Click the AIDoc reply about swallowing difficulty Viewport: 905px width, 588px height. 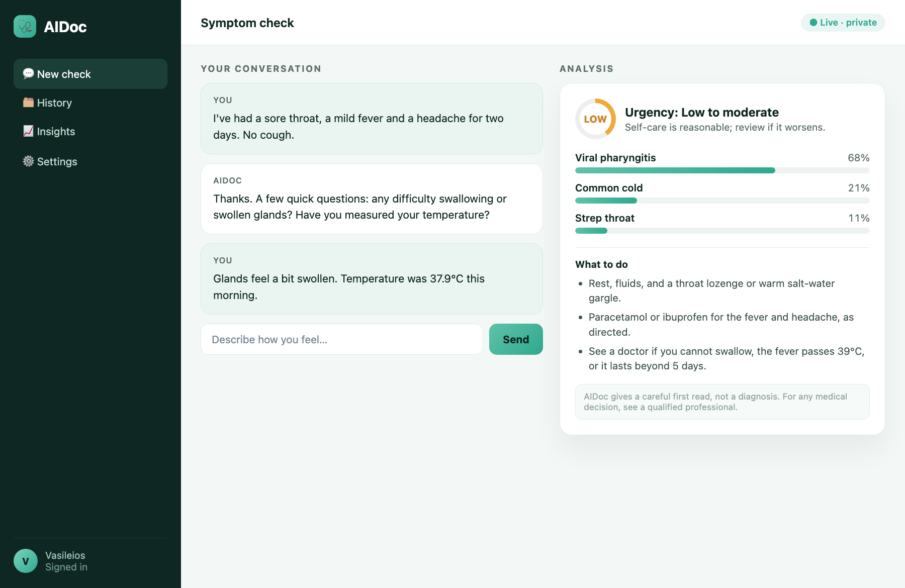tap(372, 199)
